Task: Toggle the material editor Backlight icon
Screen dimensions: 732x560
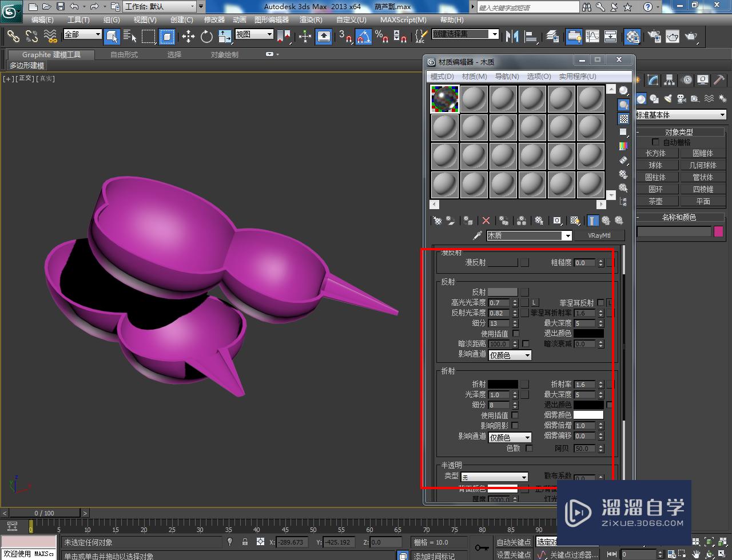Action: pos(623,105)
